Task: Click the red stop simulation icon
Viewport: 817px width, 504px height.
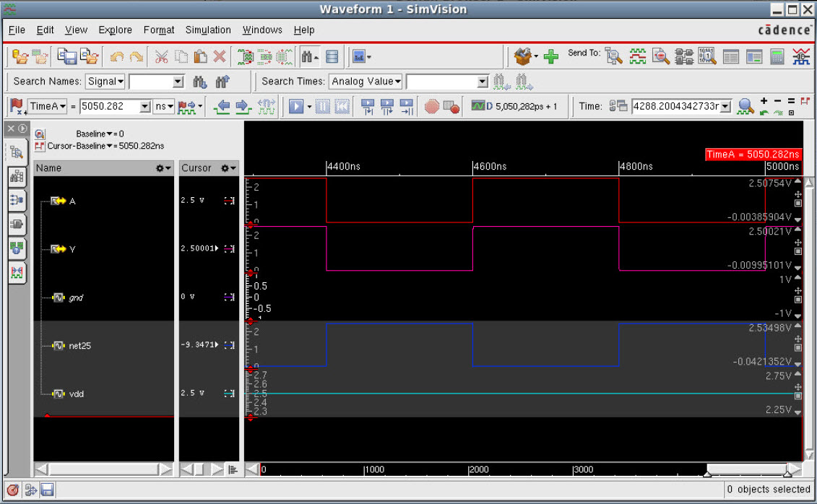Action: coord(431,107)
